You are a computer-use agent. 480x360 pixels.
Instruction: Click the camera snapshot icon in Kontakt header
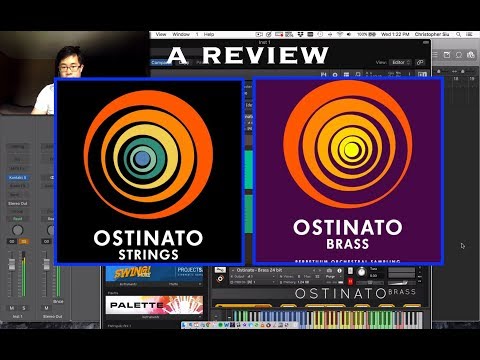[x=329, y=270]
